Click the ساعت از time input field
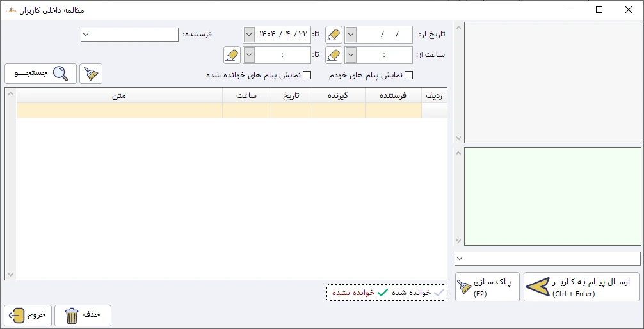The width and height of the screenshot is (644, 329). [x=385, y=55]
